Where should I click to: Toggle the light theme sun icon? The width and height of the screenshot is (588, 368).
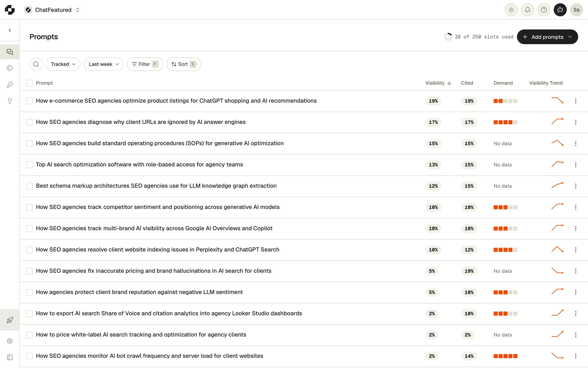[511, 10]
